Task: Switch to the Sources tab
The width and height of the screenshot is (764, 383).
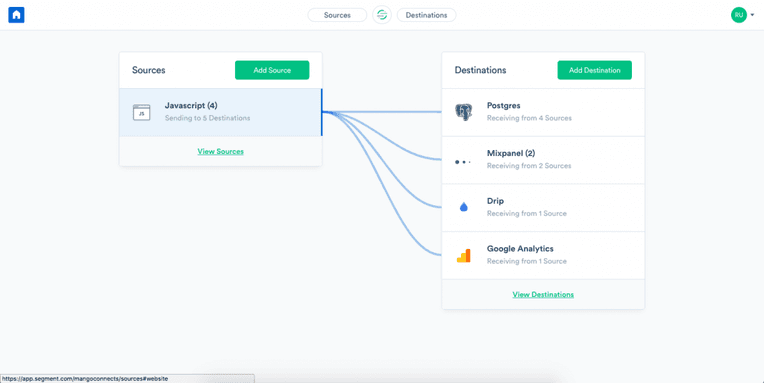Action: [x=337, y=15]
